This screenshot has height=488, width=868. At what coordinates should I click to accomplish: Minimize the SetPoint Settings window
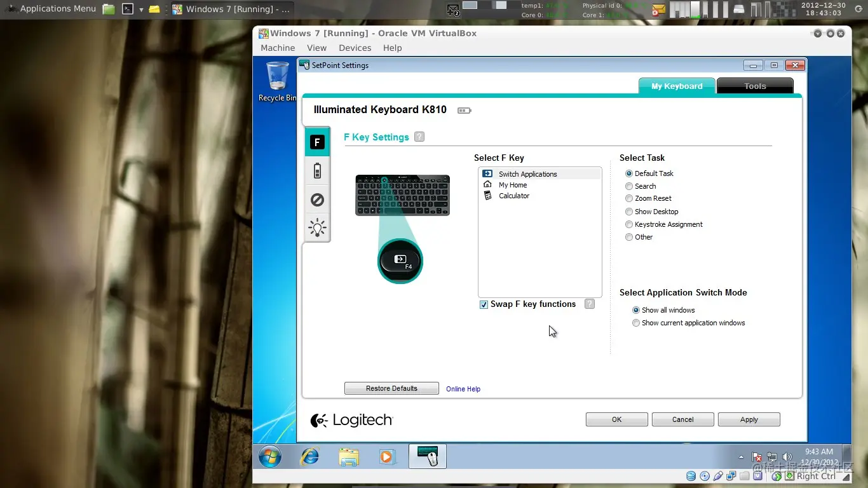coord(754,65)
